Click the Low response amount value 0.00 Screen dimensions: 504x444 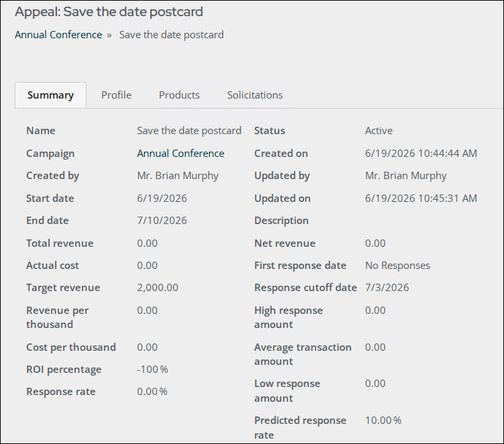click(375, 384)
